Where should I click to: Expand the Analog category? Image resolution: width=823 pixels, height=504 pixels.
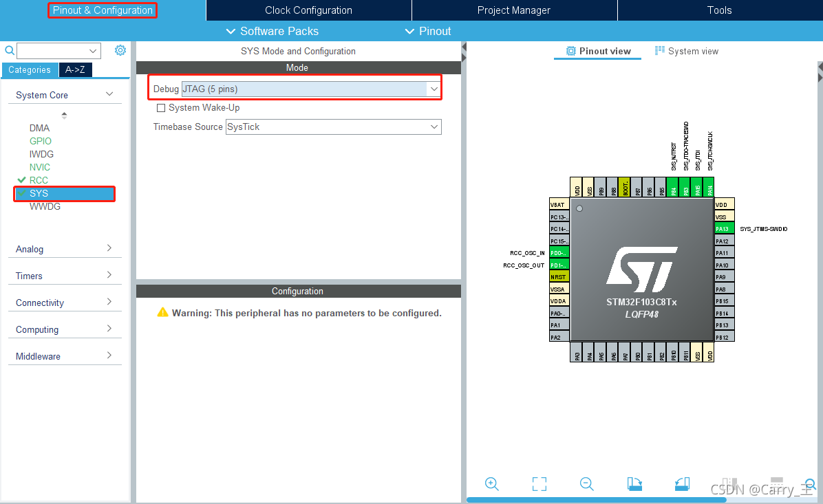109,248
